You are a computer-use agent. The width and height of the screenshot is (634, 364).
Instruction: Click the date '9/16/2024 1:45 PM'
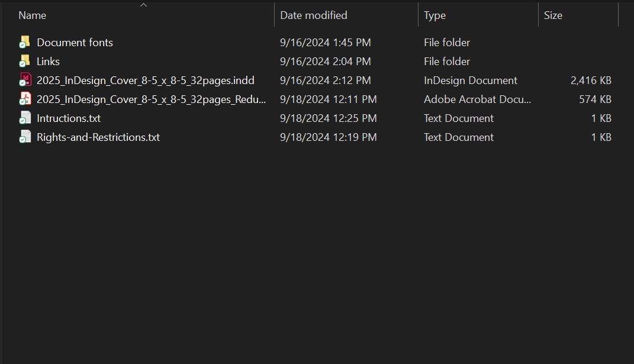click(325, 43)
